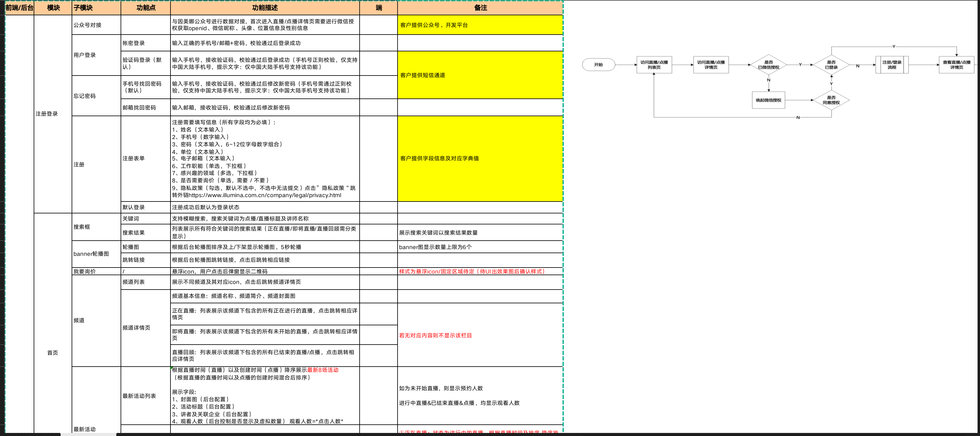
Task: Click the yellow 客户提供公众号、开发平台 note cell
Action: (480, 25)
